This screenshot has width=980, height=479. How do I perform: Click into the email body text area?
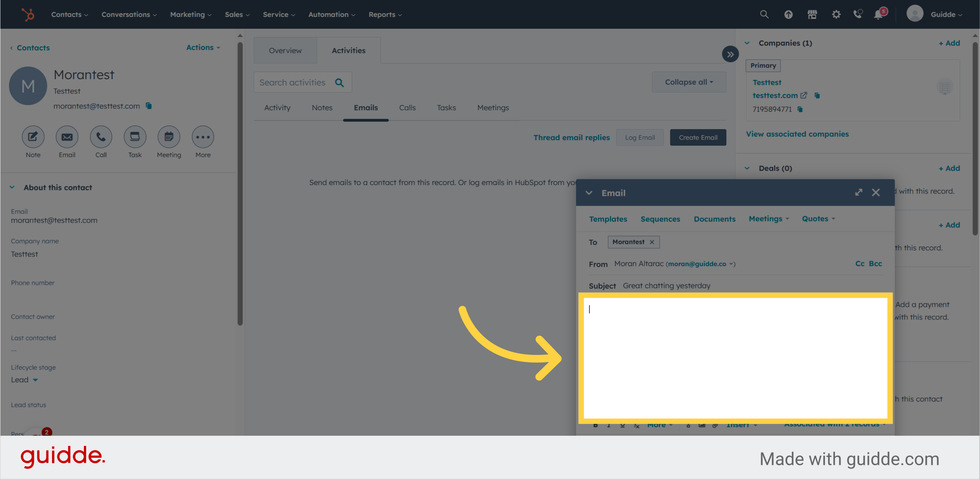pos(735,358)
